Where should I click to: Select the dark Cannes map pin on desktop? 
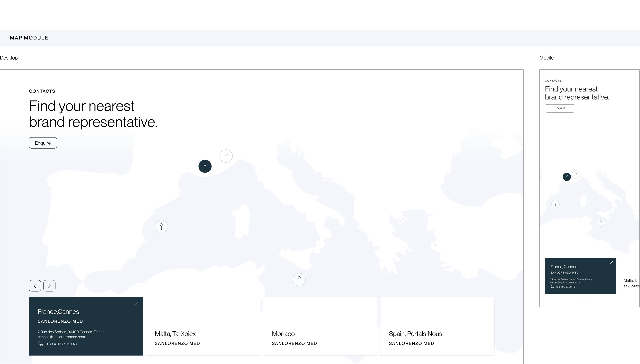205,166
